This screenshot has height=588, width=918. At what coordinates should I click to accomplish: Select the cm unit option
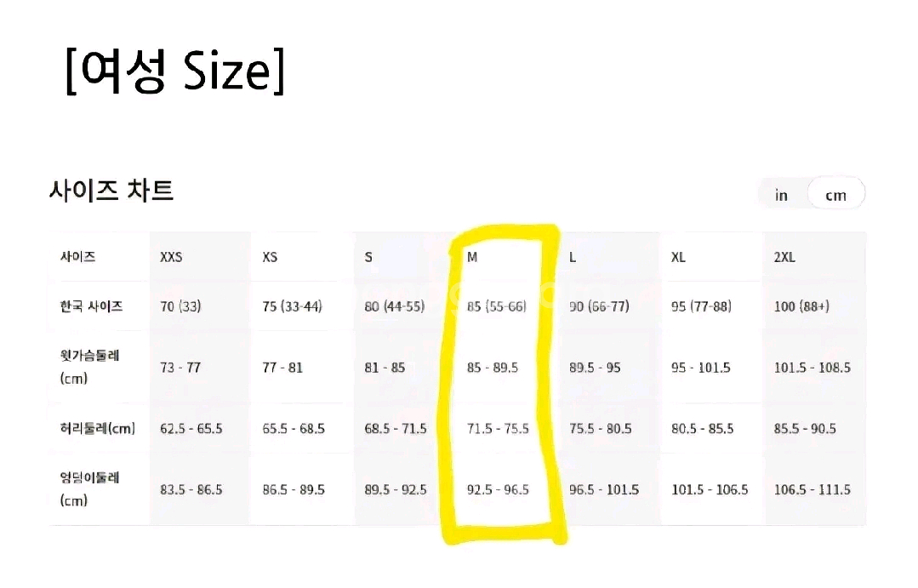click(835, 195)
